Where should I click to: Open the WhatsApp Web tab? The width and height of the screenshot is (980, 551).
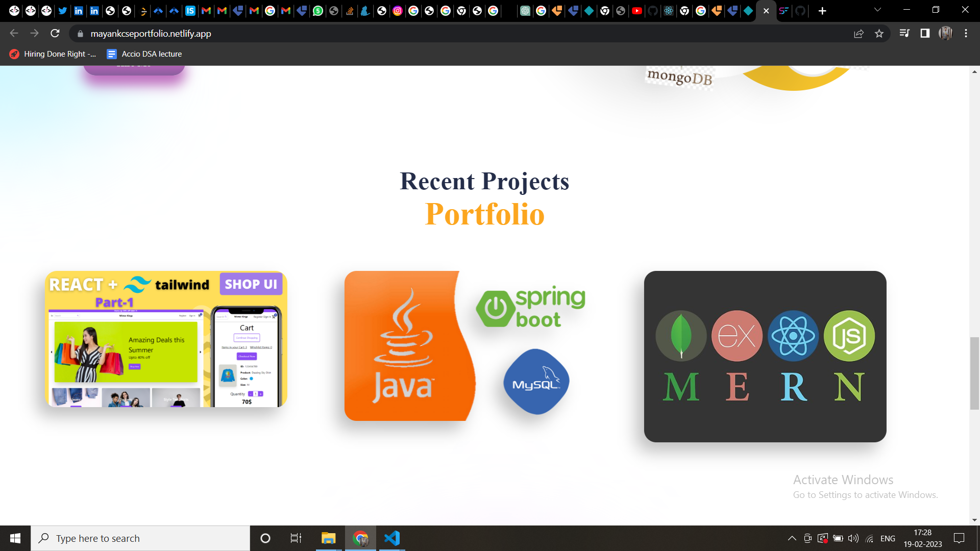[317, 11]
